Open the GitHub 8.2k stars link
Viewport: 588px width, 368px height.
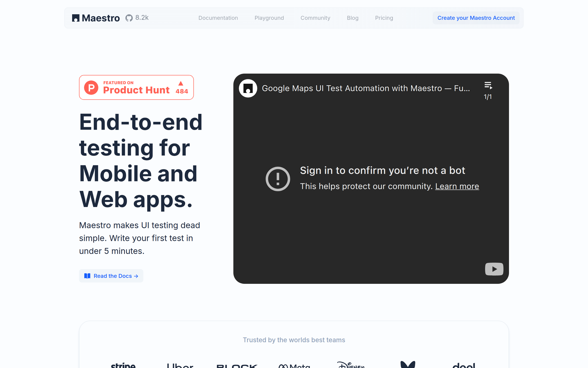tap(137, 18)
